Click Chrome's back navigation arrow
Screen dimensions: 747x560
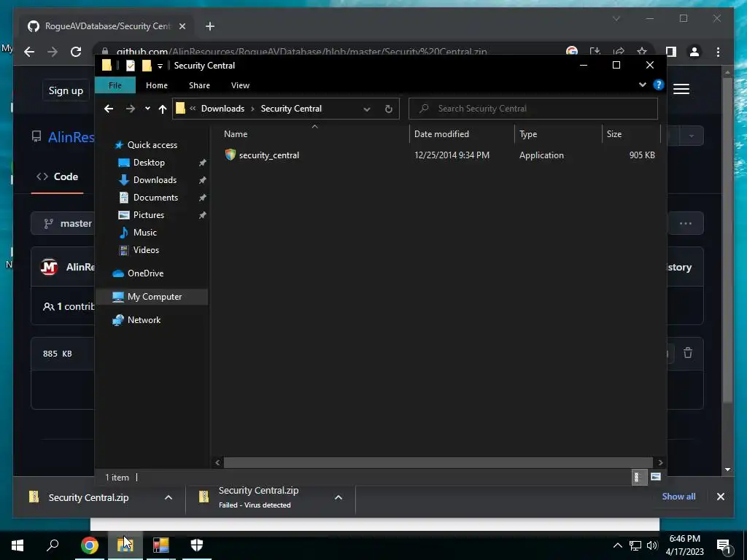(29, 52)
